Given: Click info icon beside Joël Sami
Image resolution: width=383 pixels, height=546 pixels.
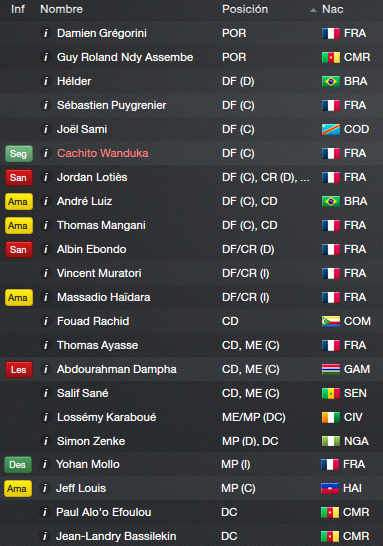Looking at the screenshot, I should click(46, 129).
